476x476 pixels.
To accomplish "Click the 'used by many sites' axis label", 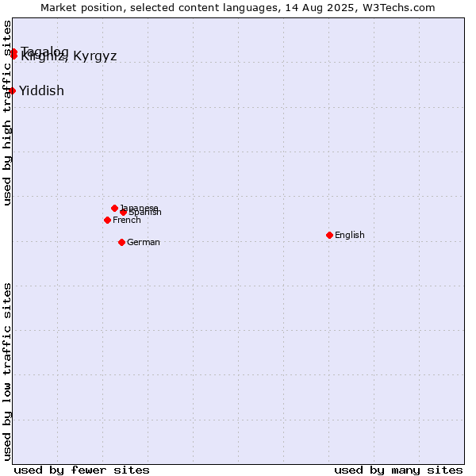I will click(x=398, y=470).
